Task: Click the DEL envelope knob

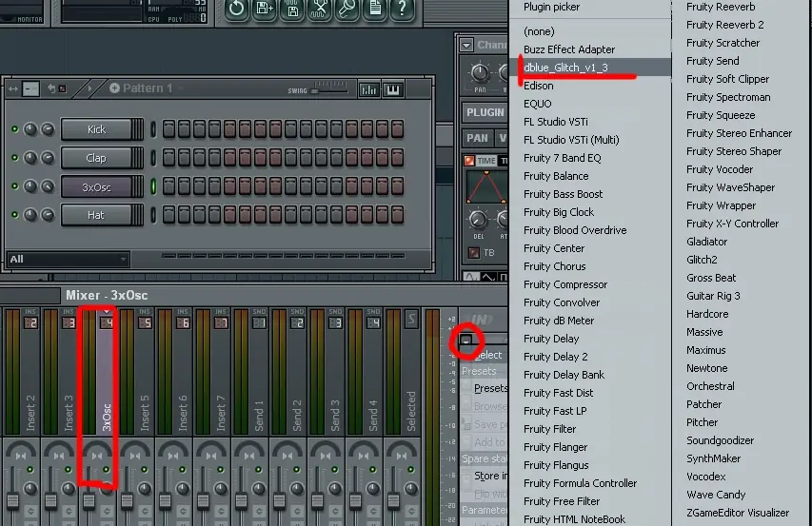Action: point(478,220)
